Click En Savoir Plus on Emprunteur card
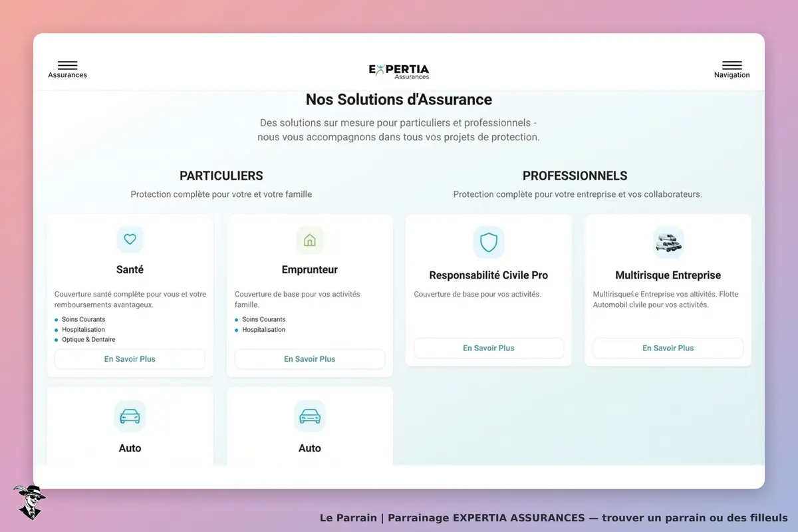Screen dimensions: 798x532 (309, 359)
